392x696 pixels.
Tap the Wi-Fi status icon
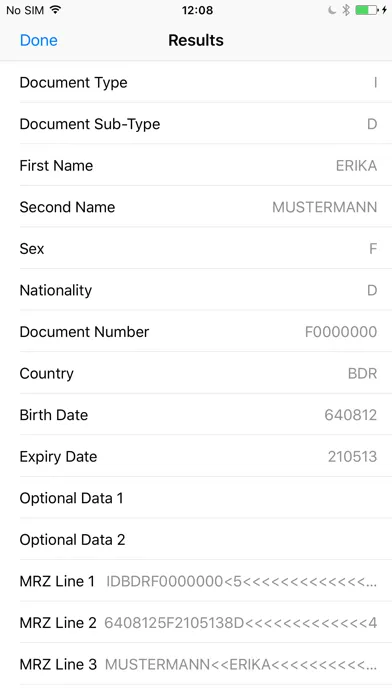pyautogui.click(x=55, y=10)
